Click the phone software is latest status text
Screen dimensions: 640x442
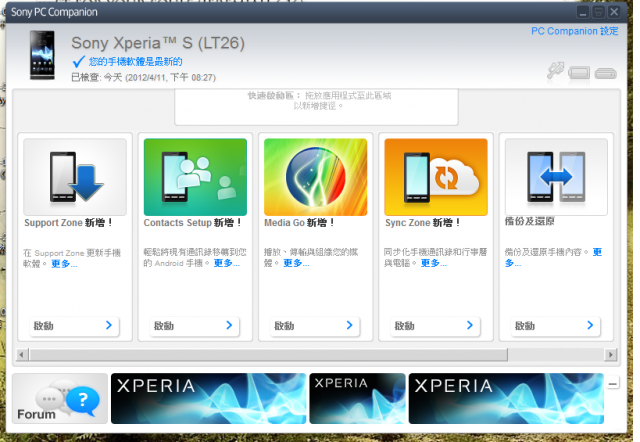click(136, 62)
